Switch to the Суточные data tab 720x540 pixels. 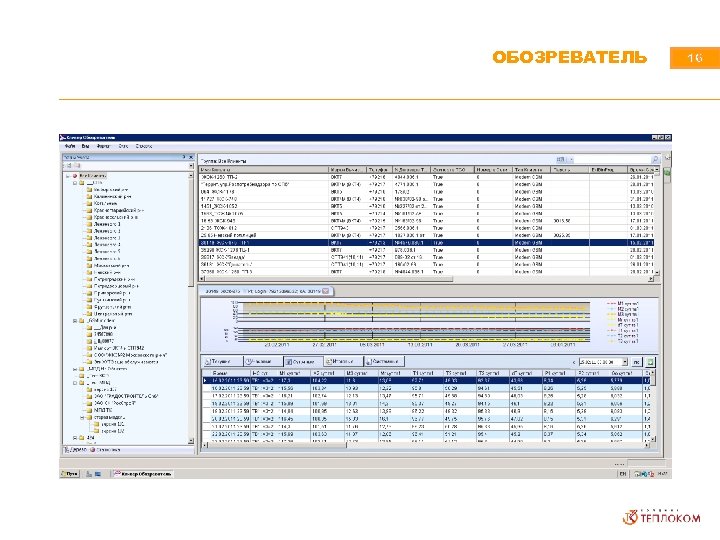coord(303,362)
